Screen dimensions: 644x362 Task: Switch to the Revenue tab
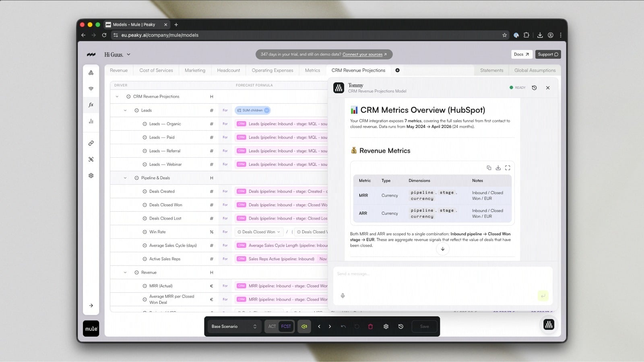(119, 70)
